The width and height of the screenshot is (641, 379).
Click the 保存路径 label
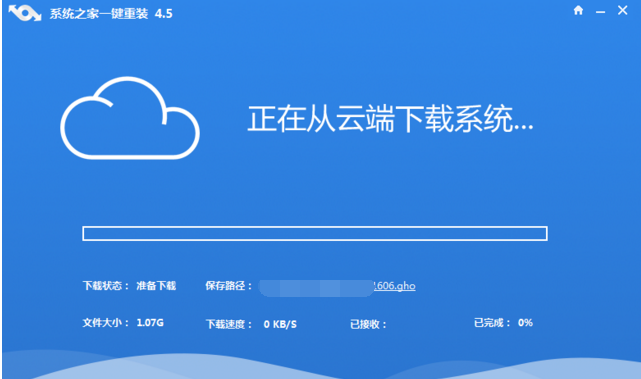coord(229,285)
